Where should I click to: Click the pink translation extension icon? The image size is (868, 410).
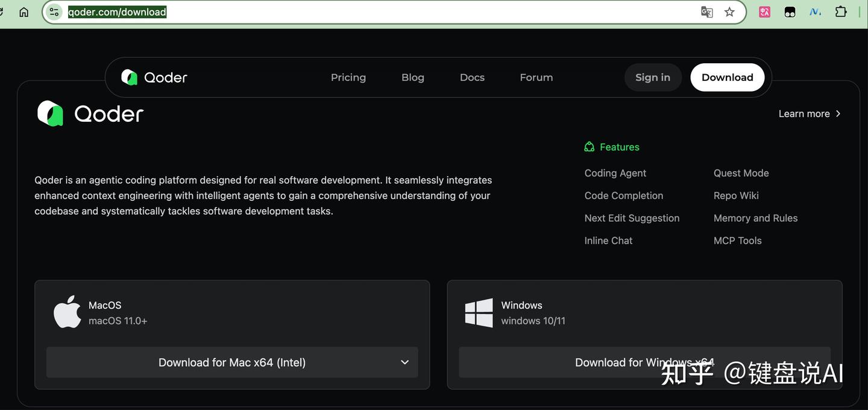point(764,12)
